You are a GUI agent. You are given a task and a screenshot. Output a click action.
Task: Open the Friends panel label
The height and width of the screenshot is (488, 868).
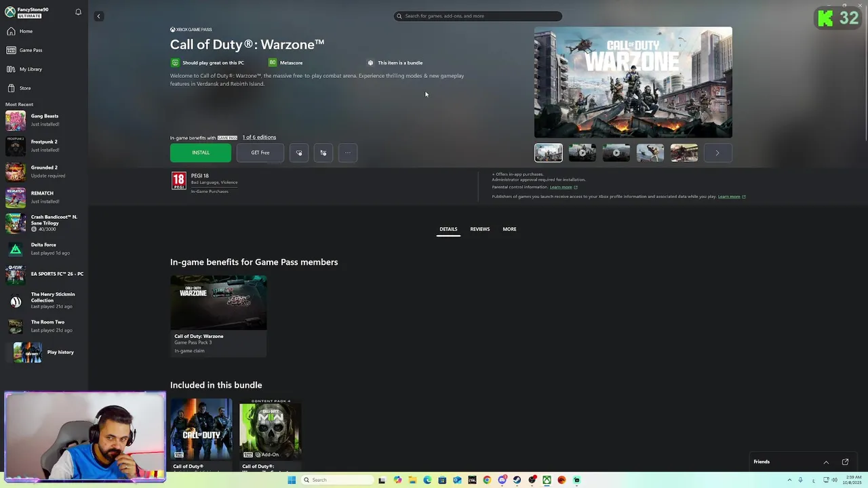tap(762, 462)
